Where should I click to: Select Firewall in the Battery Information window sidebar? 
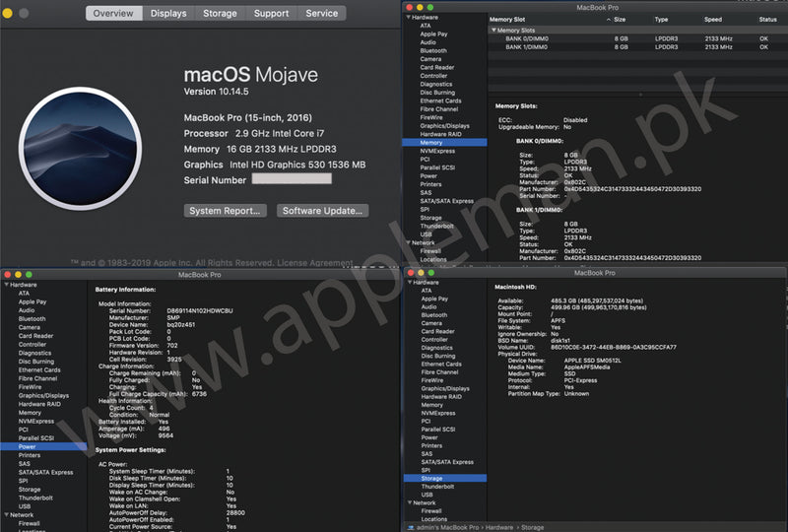[x=29, y=523]
